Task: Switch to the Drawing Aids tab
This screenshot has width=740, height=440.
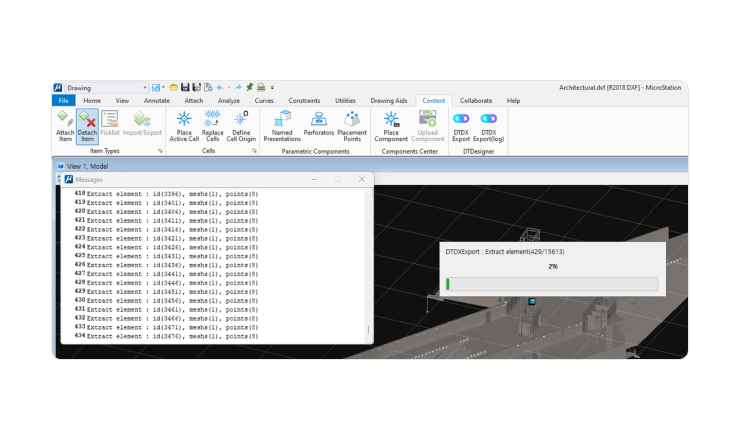Action: [x=389, y=101]
